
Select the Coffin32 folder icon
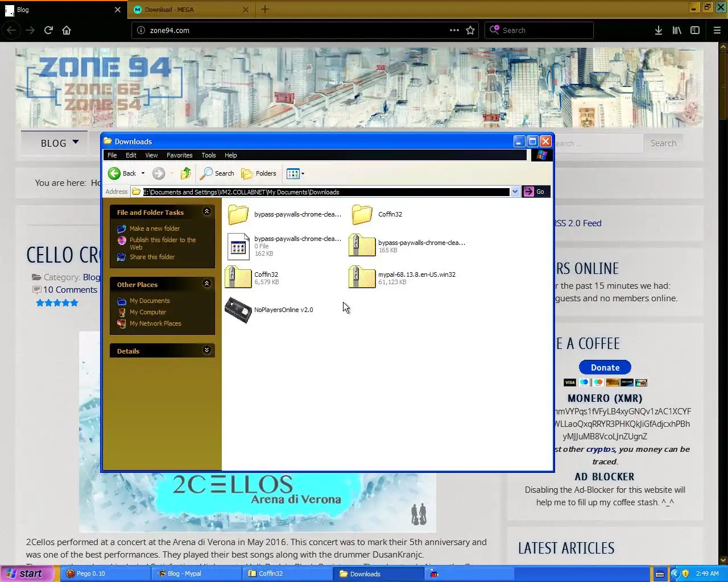[362, 214]
